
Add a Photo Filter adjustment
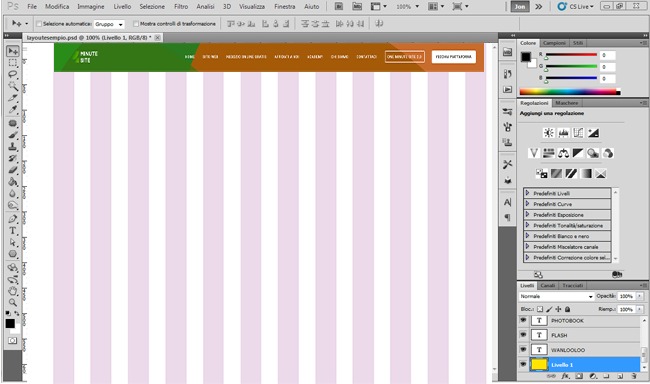coord(593,153)
